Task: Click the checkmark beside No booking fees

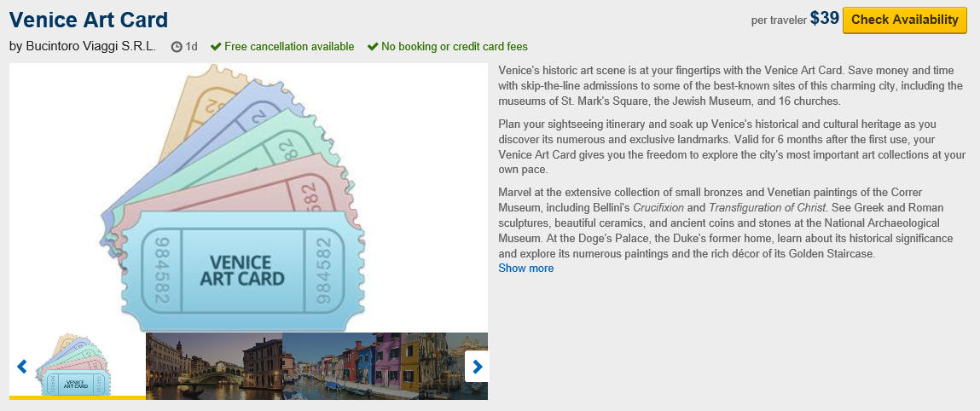Action: point(373,47)
